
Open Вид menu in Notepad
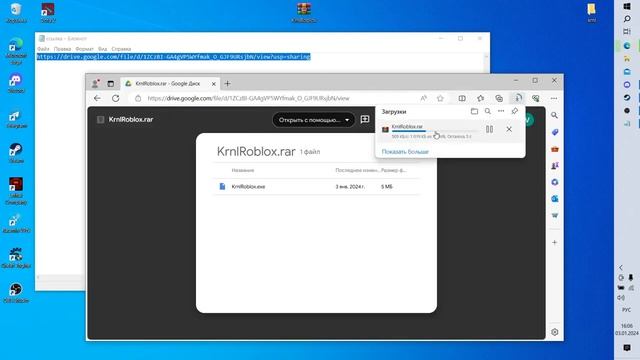102,49
